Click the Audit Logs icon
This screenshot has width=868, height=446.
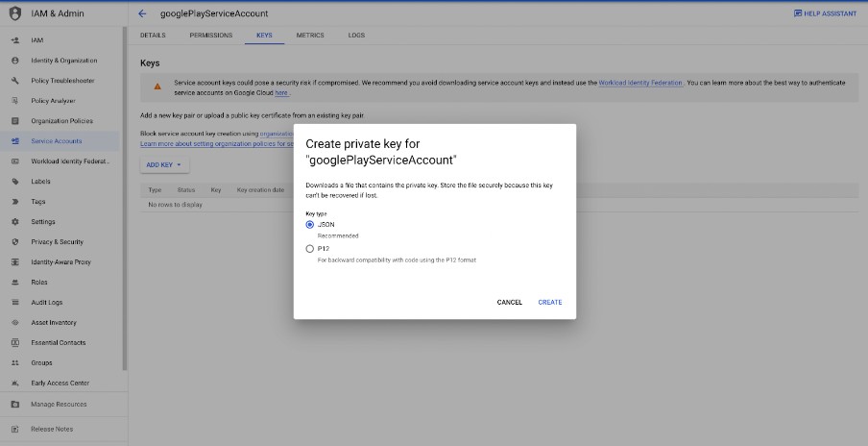(15, 303)
